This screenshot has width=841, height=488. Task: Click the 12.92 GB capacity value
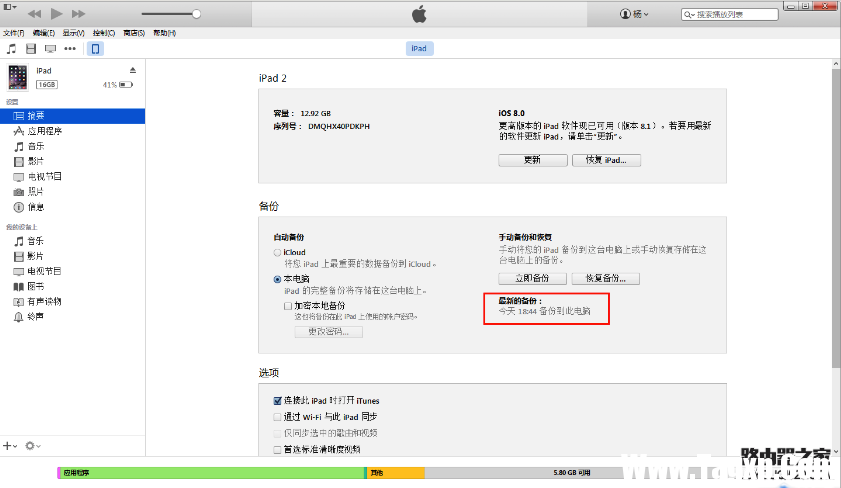click(x=315, y=114)
